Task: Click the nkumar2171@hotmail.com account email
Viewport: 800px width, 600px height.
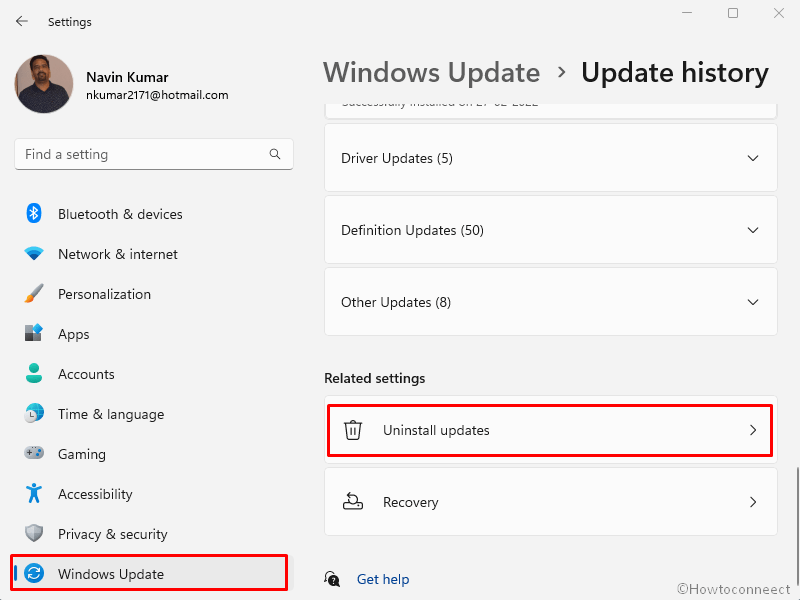Action: 157,95
